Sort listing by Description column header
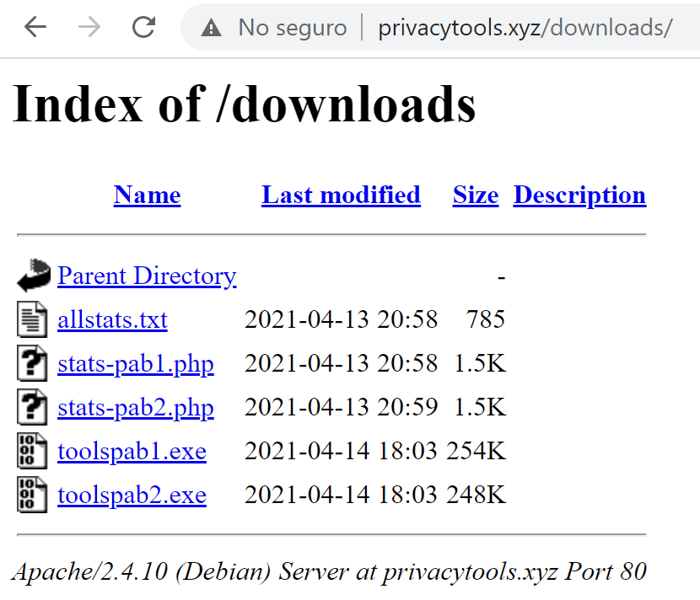This screenshot has height=600, width=700. pyautogui.click(x=579, y=195)
